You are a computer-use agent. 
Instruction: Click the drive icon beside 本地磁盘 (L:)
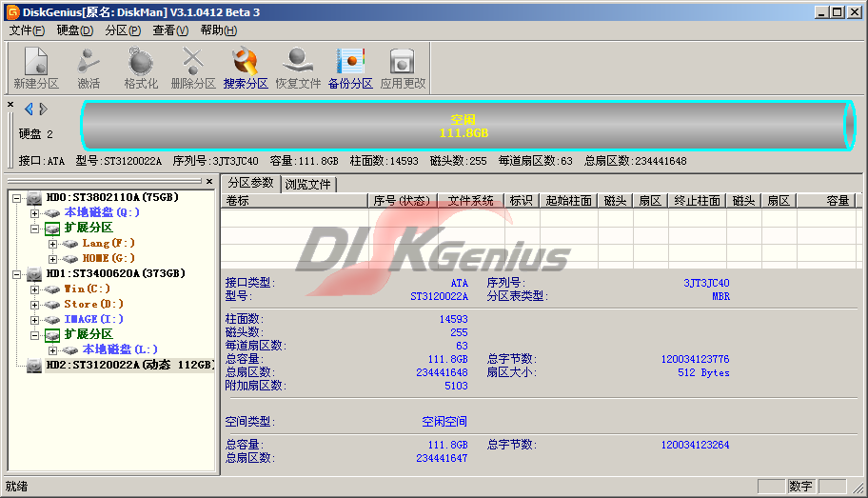pyautogui.click(x=70, y=350)
